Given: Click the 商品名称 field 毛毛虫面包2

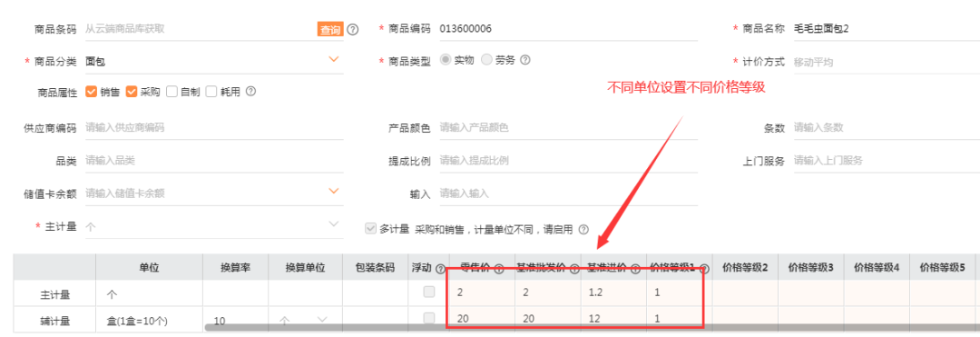Looking at the screenshot, I should [887, 29].
